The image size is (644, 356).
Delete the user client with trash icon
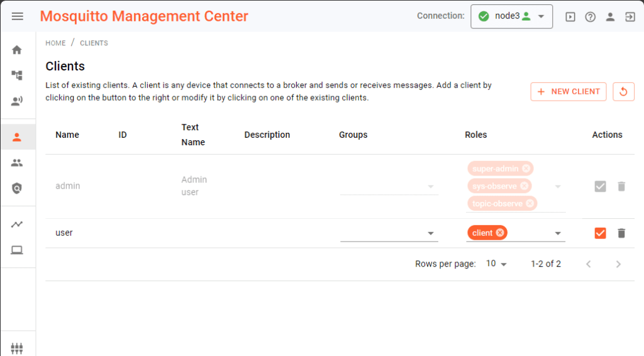pos(621,233)
